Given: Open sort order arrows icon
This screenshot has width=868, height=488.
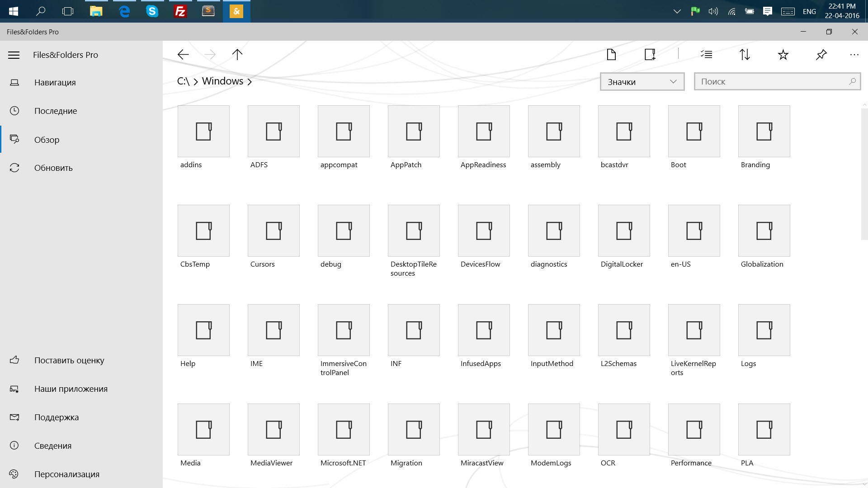Looking at the screenshot, I should point(745,55).
